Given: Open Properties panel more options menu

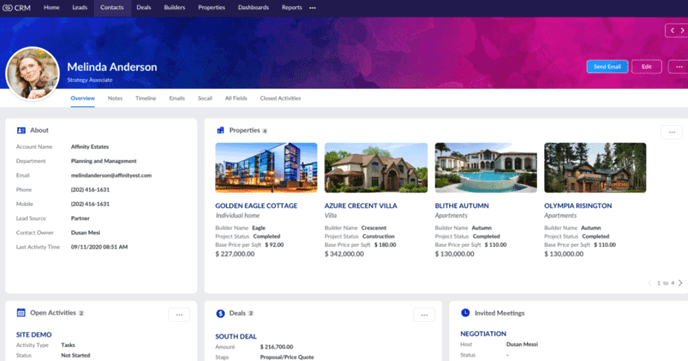Looking at the screenshot, I should (x=672, y=132).
